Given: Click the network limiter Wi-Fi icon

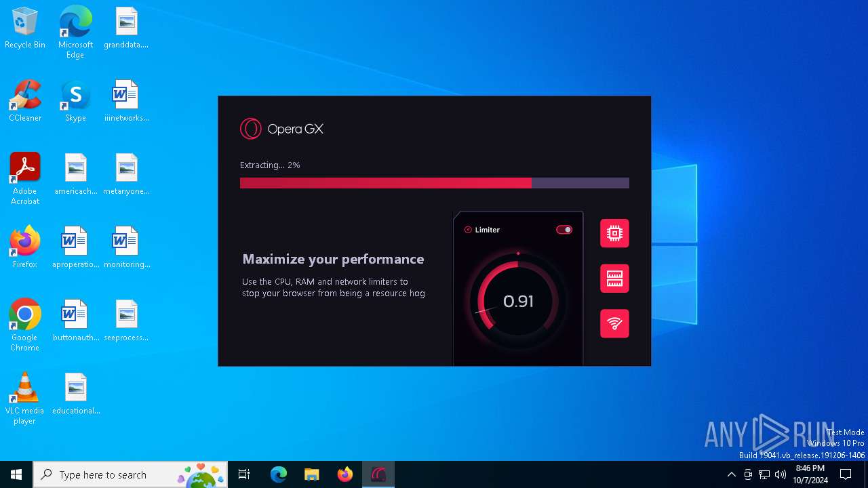Looking at the screenshot, I should point(614,324).
